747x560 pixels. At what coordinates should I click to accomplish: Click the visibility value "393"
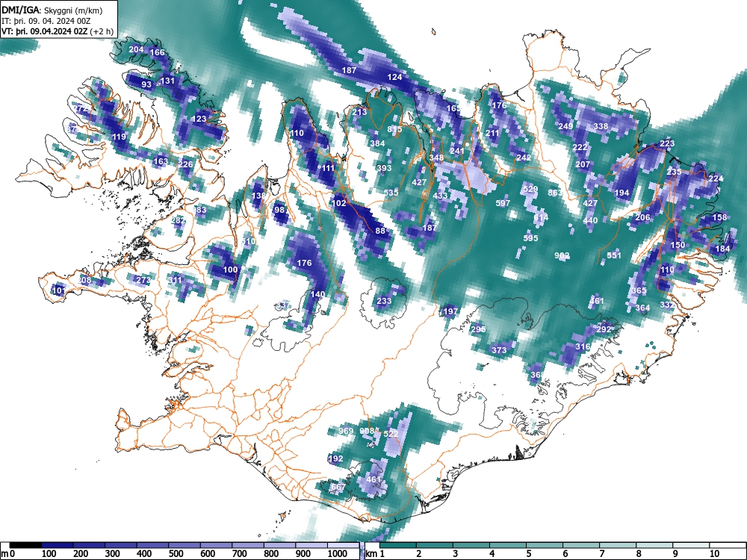click(384, 168)
